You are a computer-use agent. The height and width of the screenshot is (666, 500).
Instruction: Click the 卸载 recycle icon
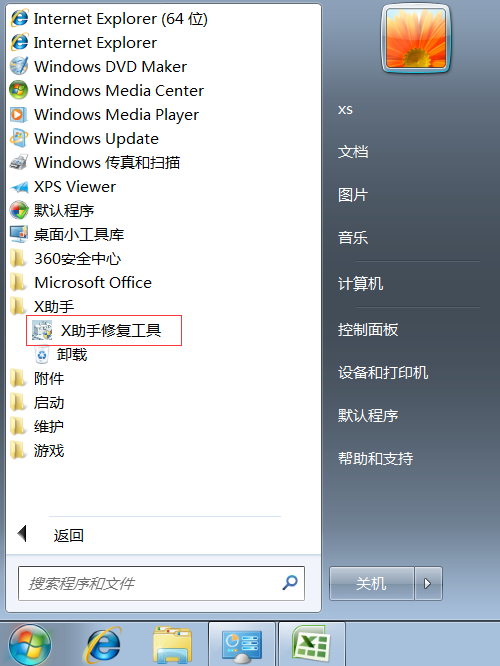[x=42, y=355]
